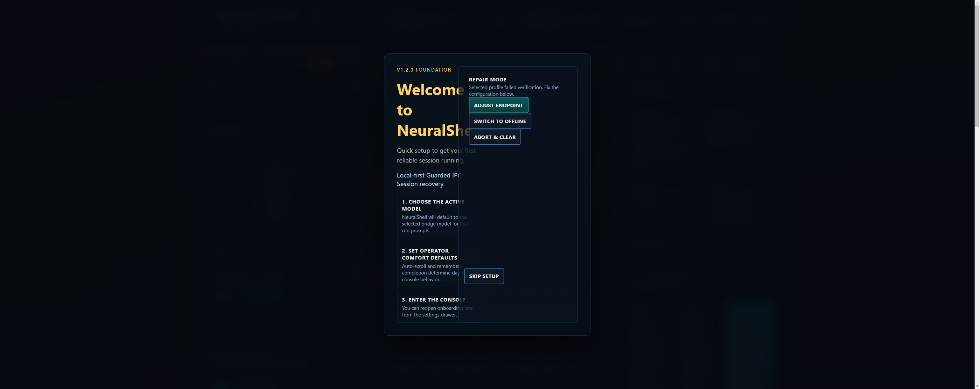Skip the onboarding setup

coord(484,276)
